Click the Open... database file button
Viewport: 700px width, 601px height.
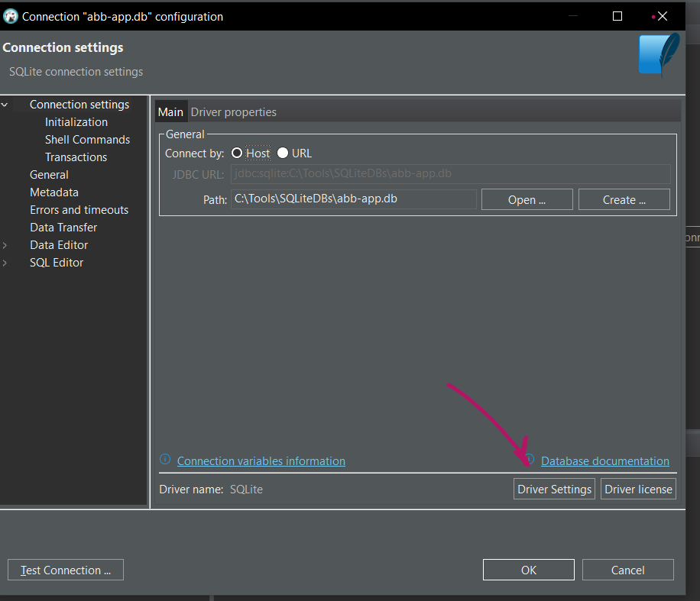pos(527,199)
